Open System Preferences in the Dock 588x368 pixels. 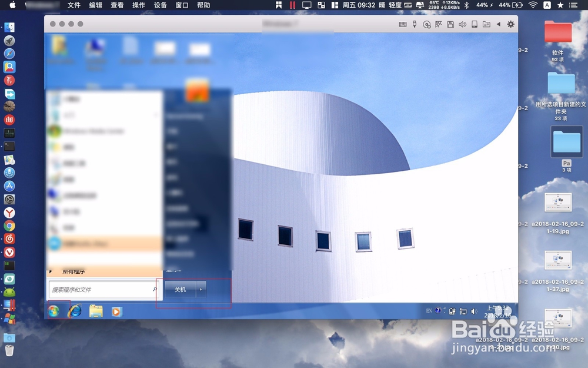[9, 200]
